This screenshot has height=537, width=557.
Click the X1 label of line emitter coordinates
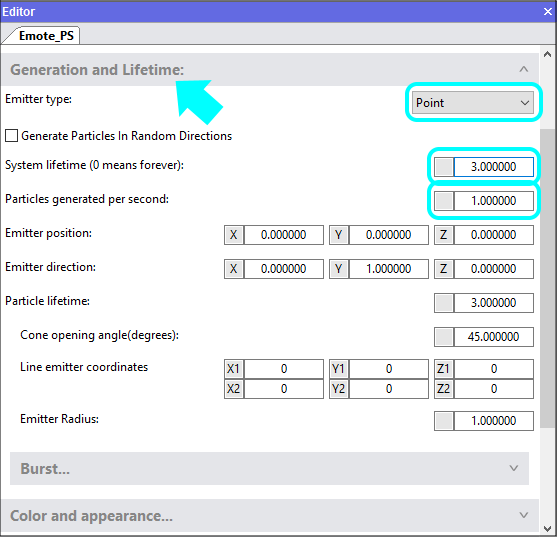[x=234, y=369]
